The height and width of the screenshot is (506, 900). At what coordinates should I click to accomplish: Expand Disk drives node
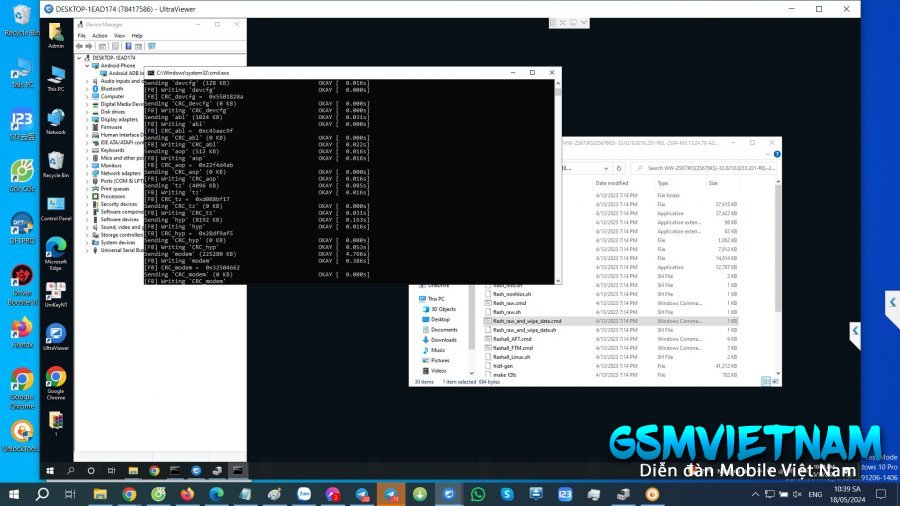pyautogui.click(x=87, y=112)
